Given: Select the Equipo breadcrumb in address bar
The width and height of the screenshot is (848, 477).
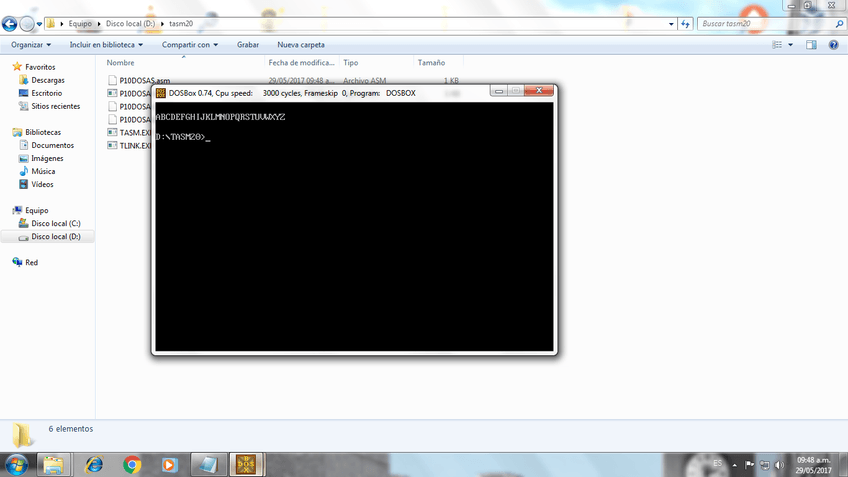Looking at the screenshot, I should tap(80, 24).
